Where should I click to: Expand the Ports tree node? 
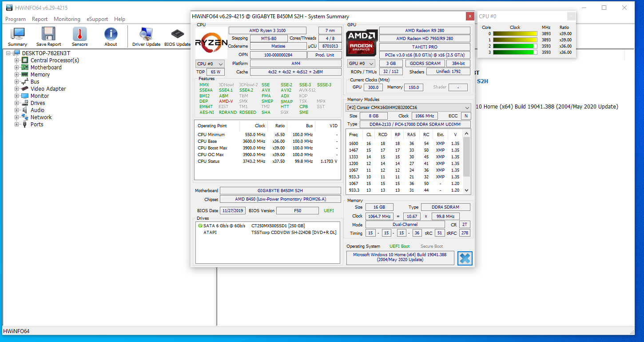tap(17, 124)
